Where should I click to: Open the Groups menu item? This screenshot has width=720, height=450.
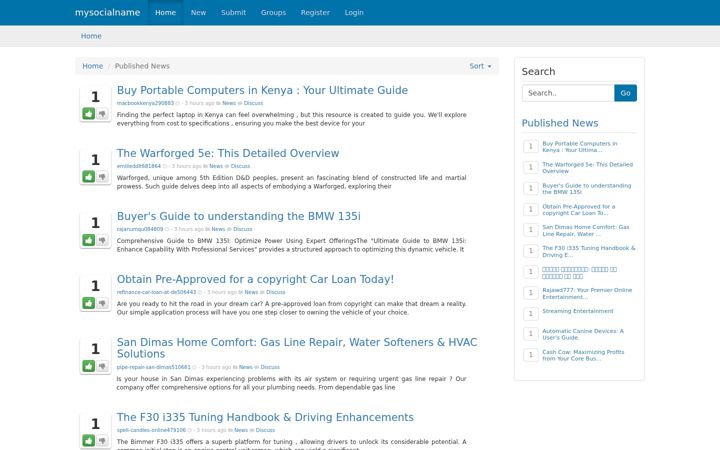tap(273, 12)
